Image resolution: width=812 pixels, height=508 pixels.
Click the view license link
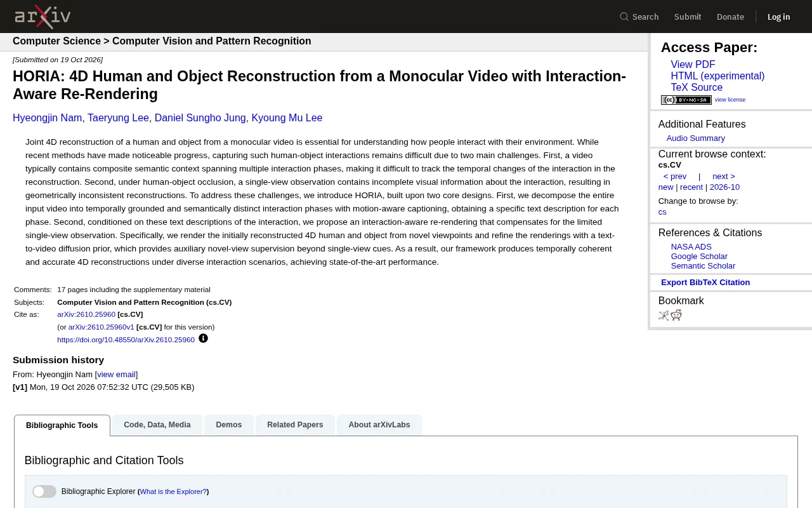point(730,100)
